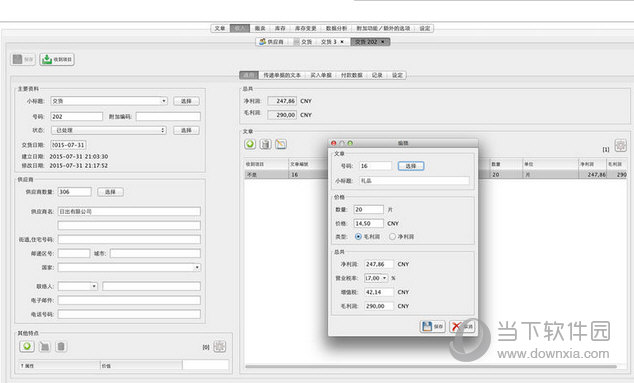Click 选择 button in dialog beside 号码 16
This screenshot has width=634, height=383.
click(411, 166)
